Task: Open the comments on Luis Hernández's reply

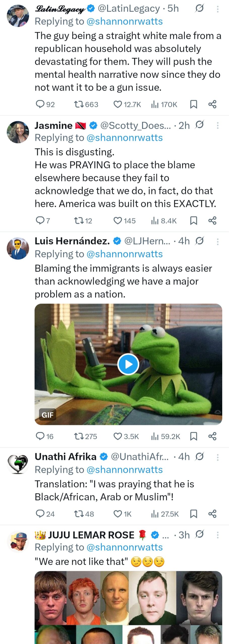Action: pos(45,436)
